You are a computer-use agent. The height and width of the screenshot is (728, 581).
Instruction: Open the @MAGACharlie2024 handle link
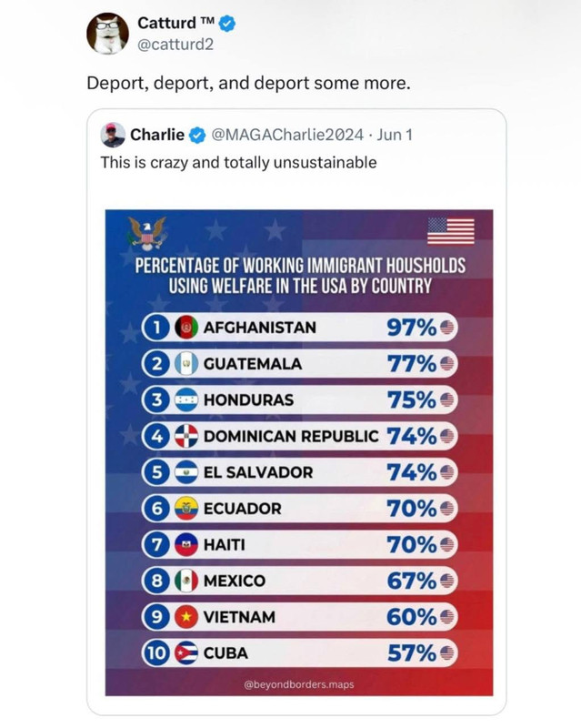pyautogui.click(x=287, y=135)
